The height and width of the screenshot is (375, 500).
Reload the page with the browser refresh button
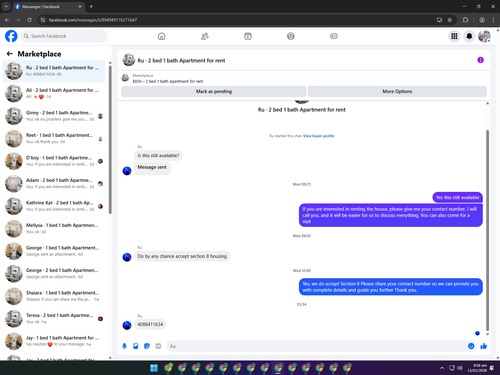point(29,20)
